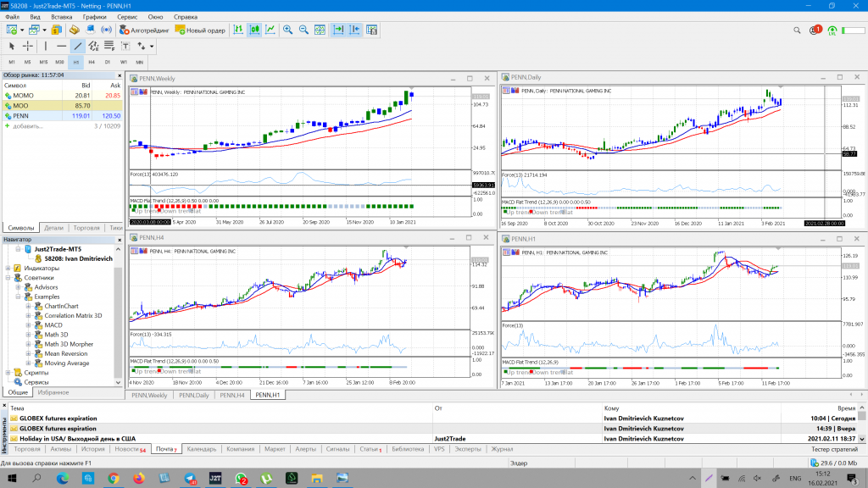The image size is (868, 488).
Task: Select the PENN symbol in Market Watch
Action: tap(62, 115)
